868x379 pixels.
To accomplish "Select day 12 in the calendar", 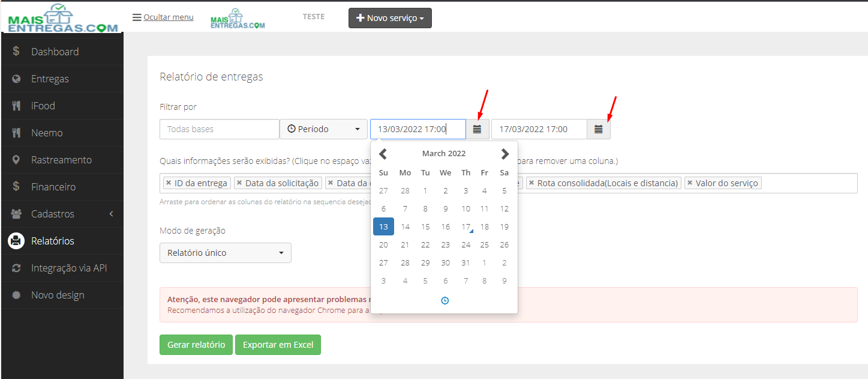I will tap(504, 209).
